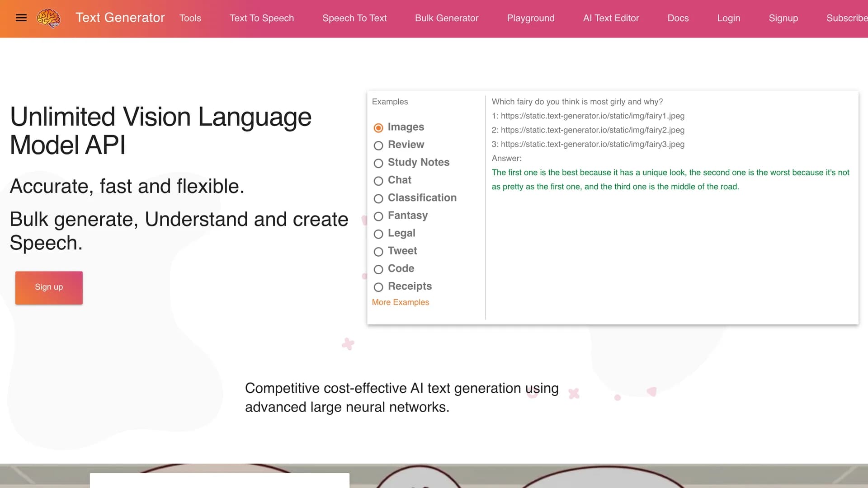Go to Text Generator home title
This screenshot has height=488, width=868.
coord(120,18)
